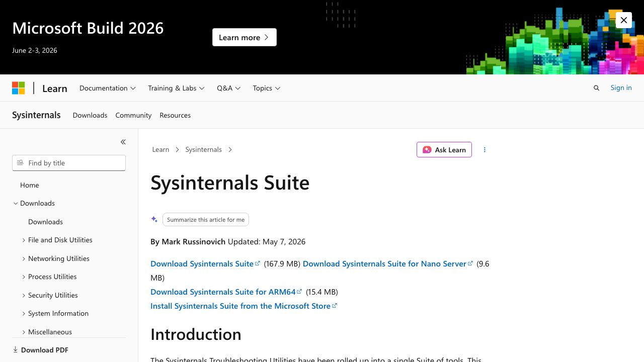The height and width of the screenshot is (362, 644).
Task: Click the filter icon in Find by title
Action: point(20,163)
